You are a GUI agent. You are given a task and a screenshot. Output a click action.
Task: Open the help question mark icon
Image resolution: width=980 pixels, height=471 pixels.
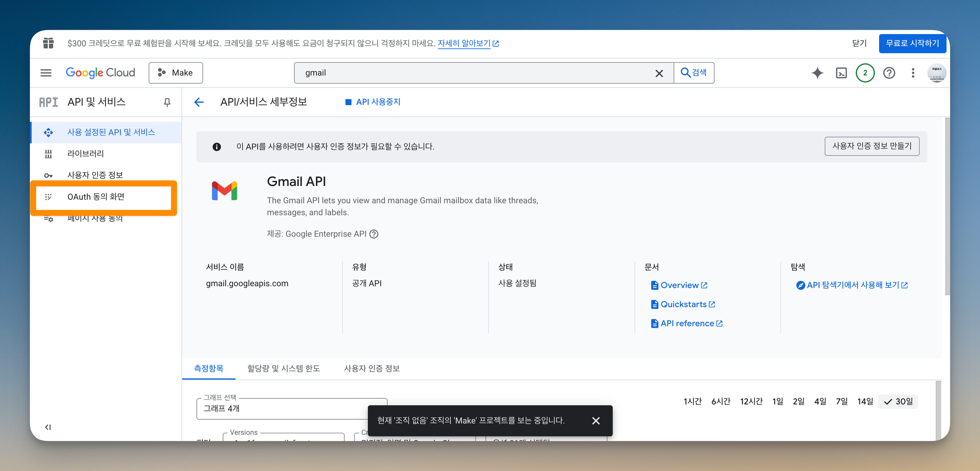[889, 73]
